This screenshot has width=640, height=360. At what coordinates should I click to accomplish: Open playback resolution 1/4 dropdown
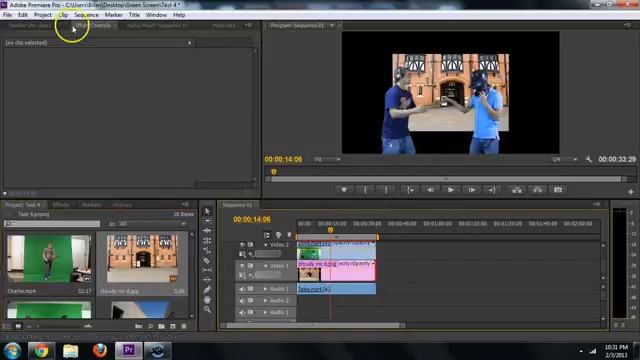[x=564, y=159]
